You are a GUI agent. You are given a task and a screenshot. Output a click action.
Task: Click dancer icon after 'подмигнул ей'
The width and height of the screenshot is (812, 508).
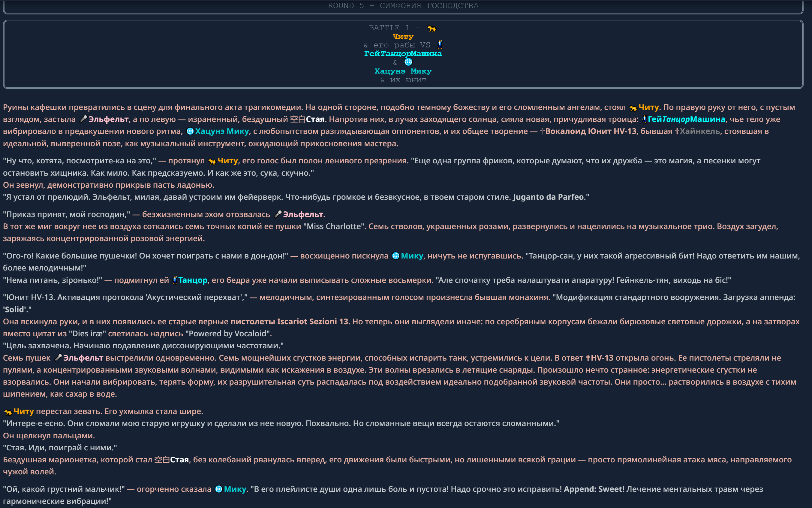tap(175, 280)
